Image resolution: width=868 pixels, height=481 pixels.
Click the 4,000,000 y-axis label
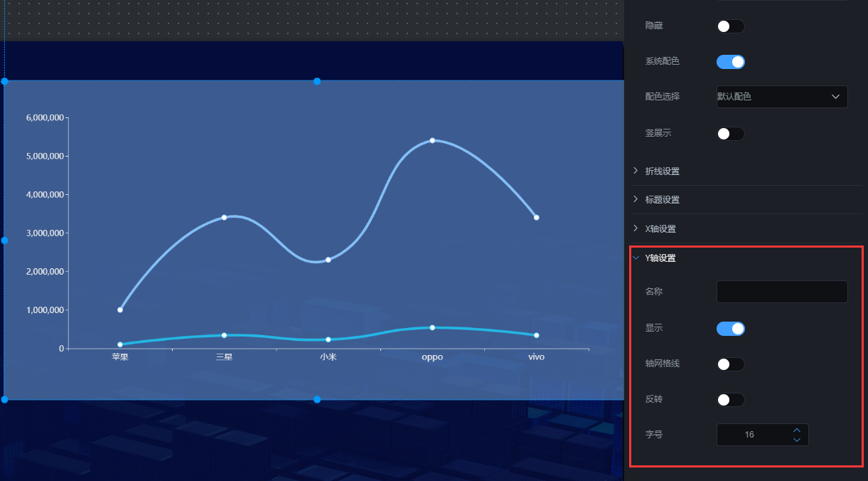pos(45,194)
